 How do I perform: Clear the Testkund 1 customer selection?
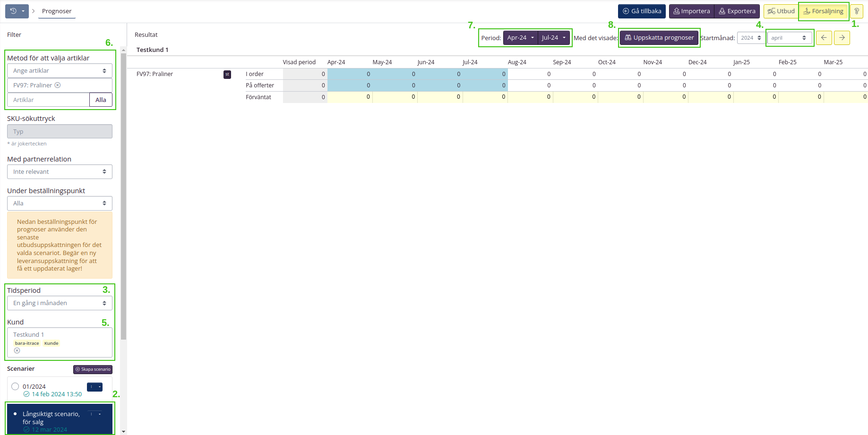[x=17, y=350]
